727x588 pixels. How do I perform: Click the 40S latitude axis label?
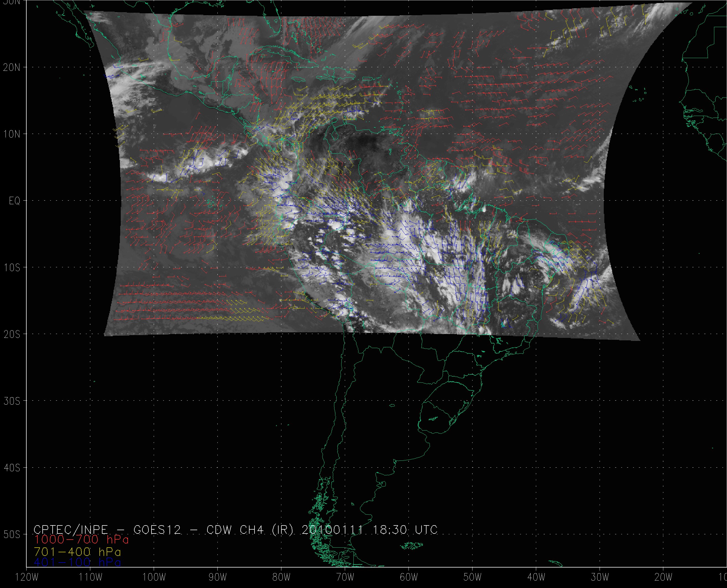(x=12, y=468)
